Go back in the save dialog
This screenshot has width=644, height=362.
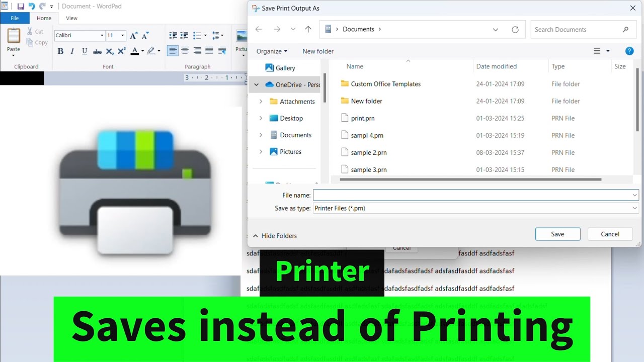[259, 30]
